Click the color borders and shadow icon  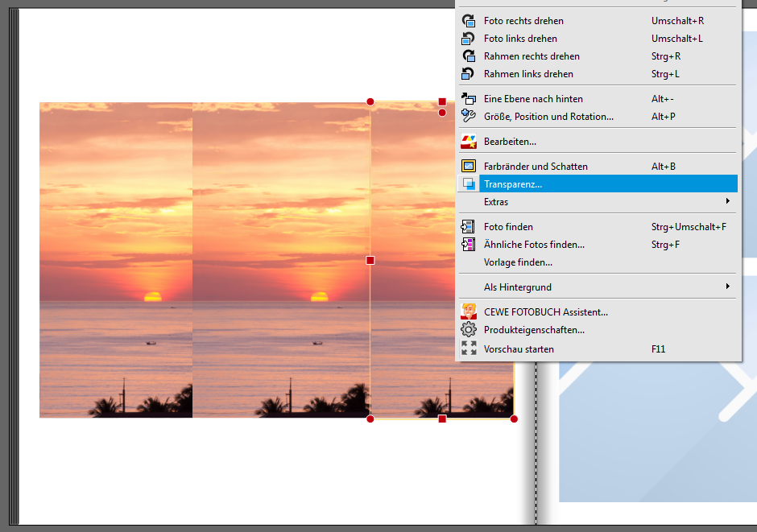[x=468, y=167]
